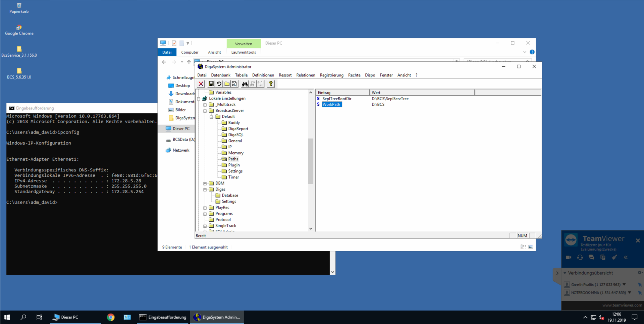Select the Eingabeaufforderung taskbar button
This screenshot has width=644, height=324.
point(163,317)
